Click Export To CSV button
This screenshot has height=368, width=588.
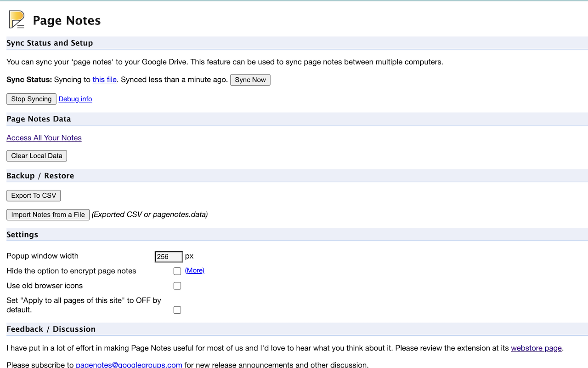[x=34, y=195]
